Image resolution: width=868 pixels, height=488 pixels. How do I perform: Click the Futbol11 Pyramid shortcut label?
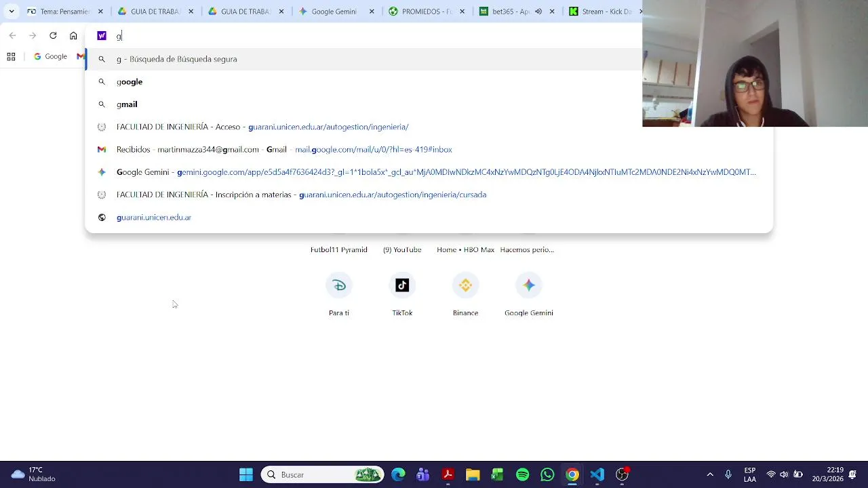point(339,250)
